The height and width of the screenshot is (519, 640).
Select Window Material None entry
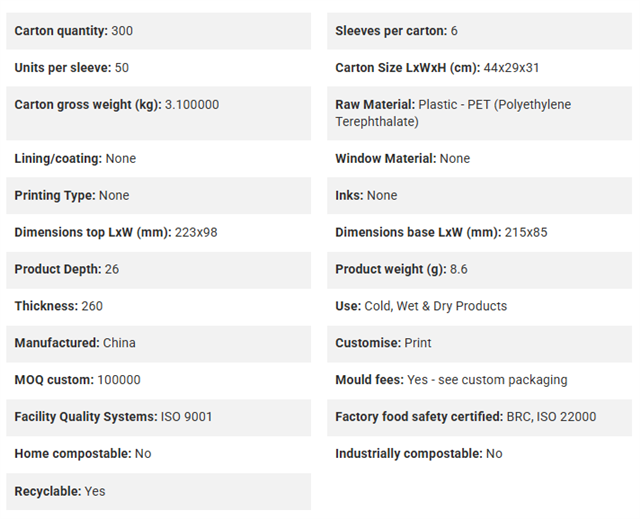[x=479, y=159]
